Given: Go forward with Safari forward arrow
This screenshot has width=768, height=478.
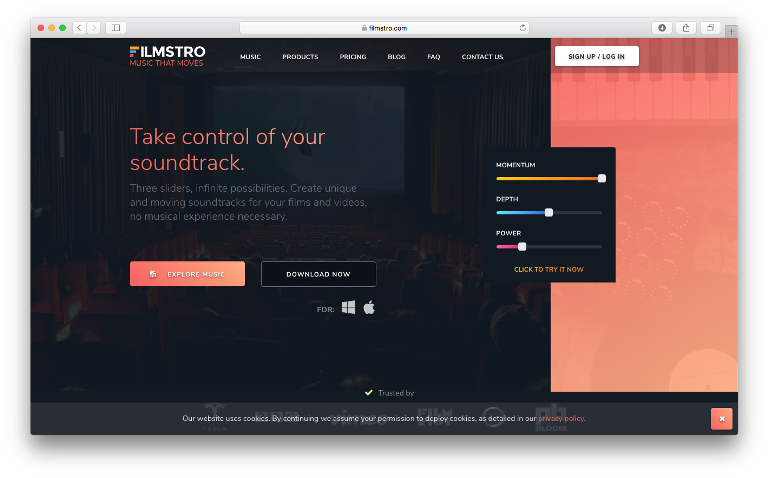Looking at the screenshot, I should pos(94,28).
